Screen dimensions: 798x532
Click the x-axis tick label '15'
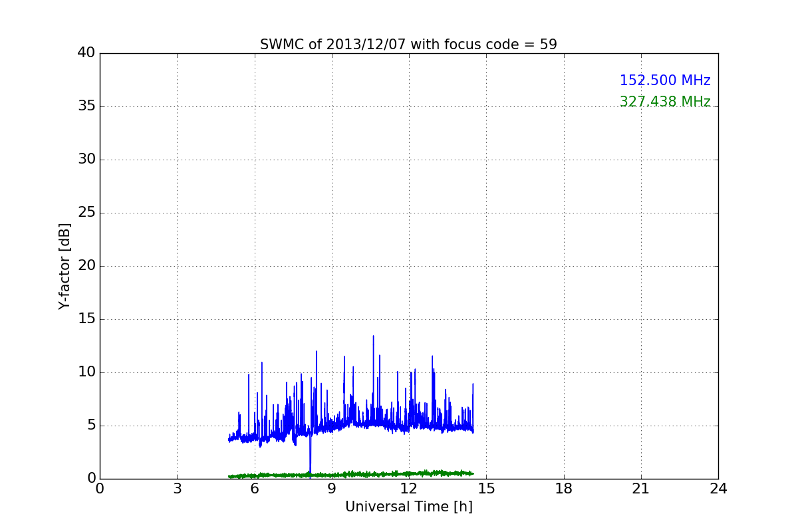point(486,488)
